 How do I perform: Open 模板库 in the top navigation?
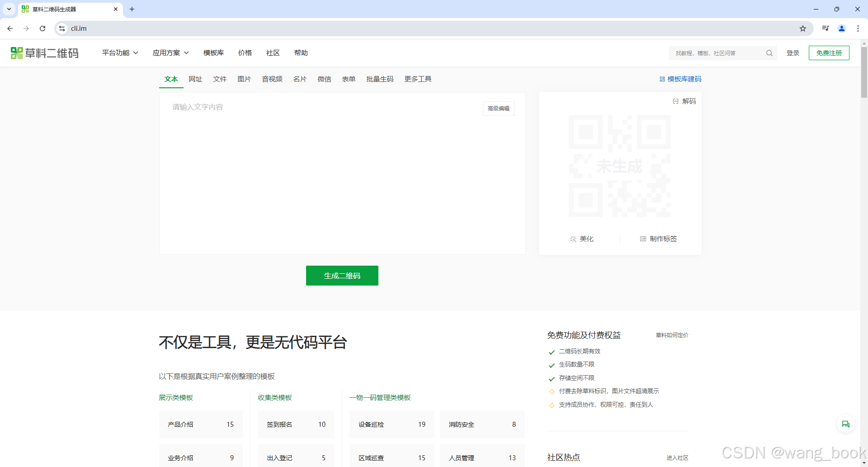tap(213, 53)
